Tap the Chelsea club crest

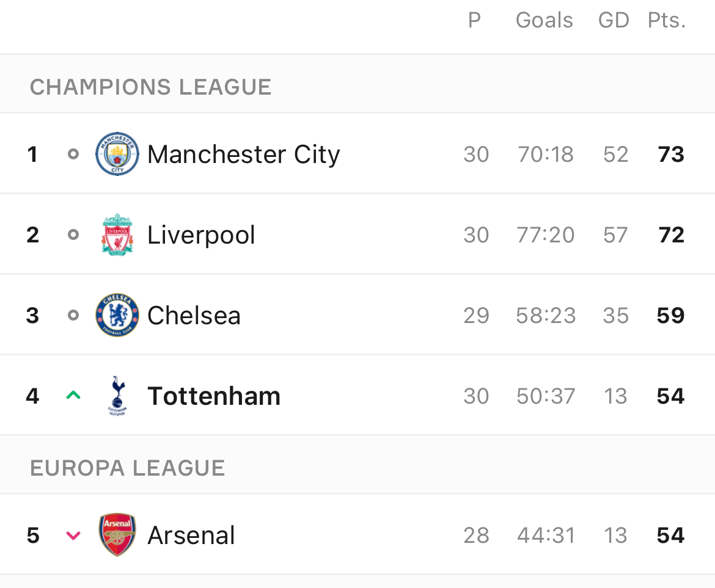117,315
